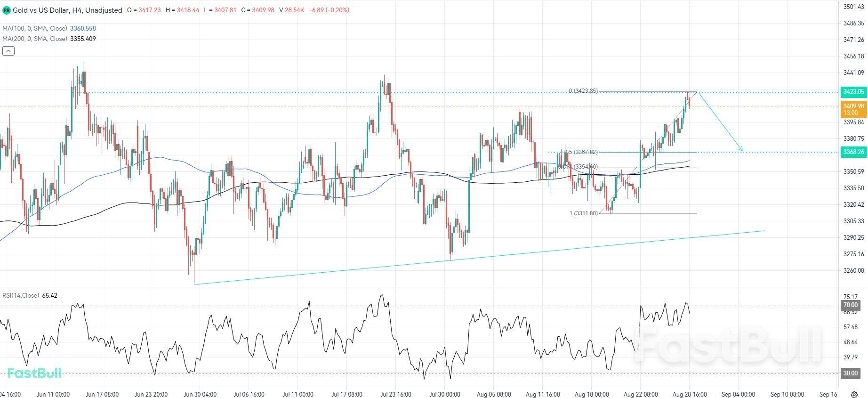Image resolution: width=868 pixels, height=398 pixels.
Task: Click the change value −6.89 (−0.20%)
Action: 329,10
